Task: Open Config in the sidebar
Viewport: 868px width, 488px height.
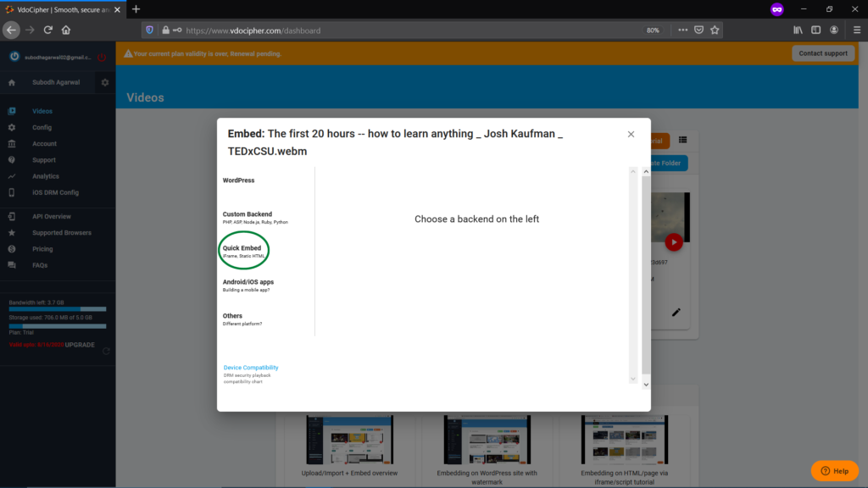Action: (42, 127)
